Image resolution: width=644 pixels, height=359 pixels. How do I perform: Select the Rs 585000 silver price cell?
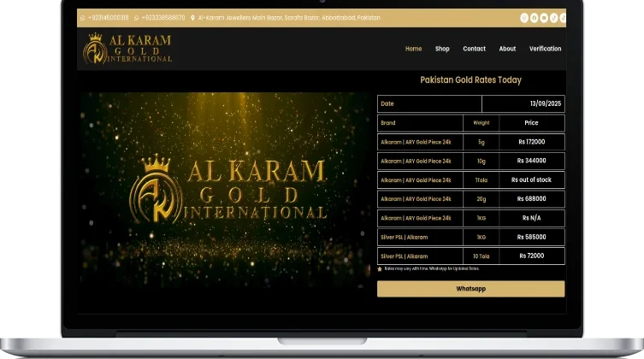click(x=531, y=237)
